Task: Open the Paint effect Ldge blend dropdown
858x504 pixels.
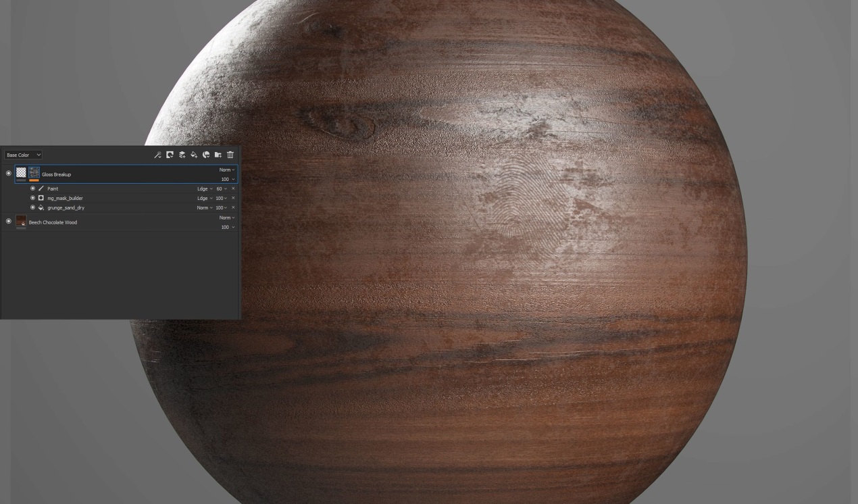Action: pyautogui.click(x=204, y=189)
